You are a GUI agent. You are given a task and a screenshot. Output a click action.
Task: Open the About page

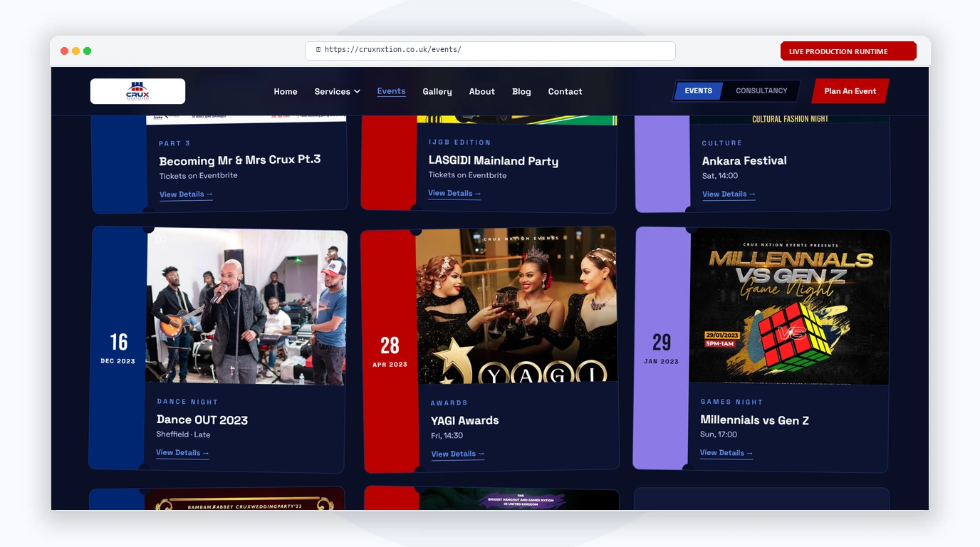[x=481, y=91]
